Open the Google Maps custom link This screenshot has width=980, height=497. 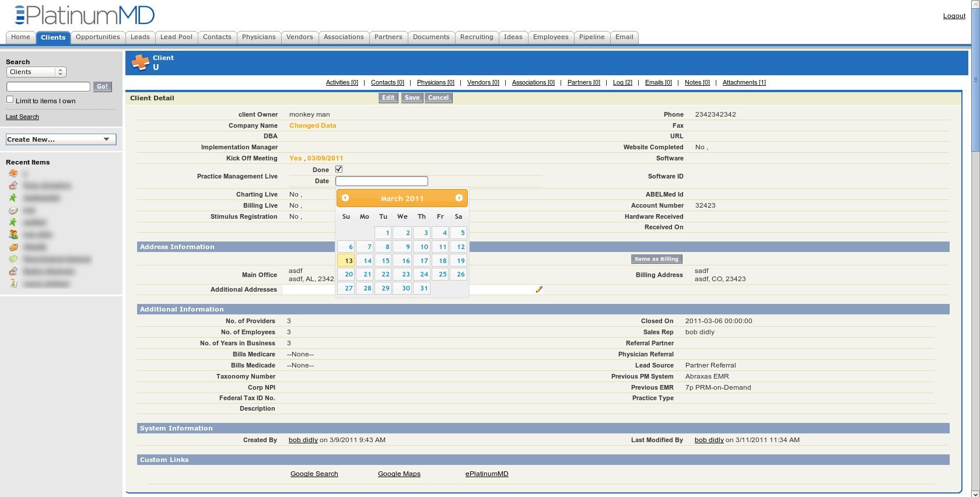click(x=399, y=474)
